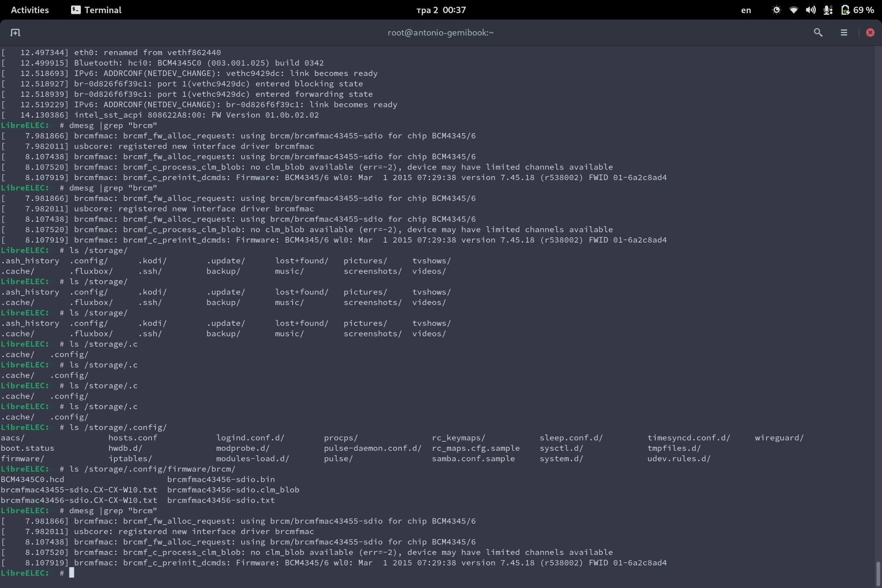The width and height of the screenshot is (882, 588).
Task: Click the wireguard/ directory entry
Action: [779, 438]
